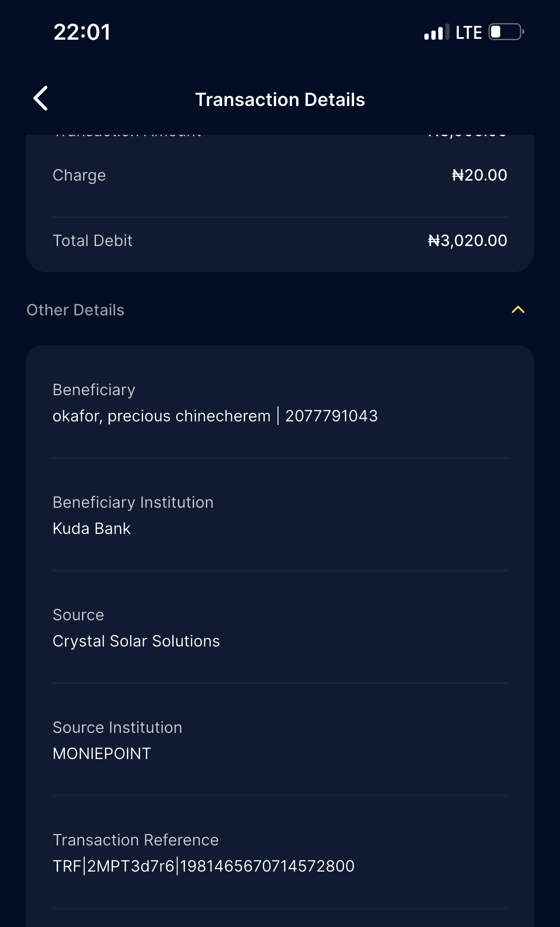Image resolution: width=560 pixels, height=927 pixels.
Task: Collapse Other Details using yellow chevron
Action: coord(518,310)
